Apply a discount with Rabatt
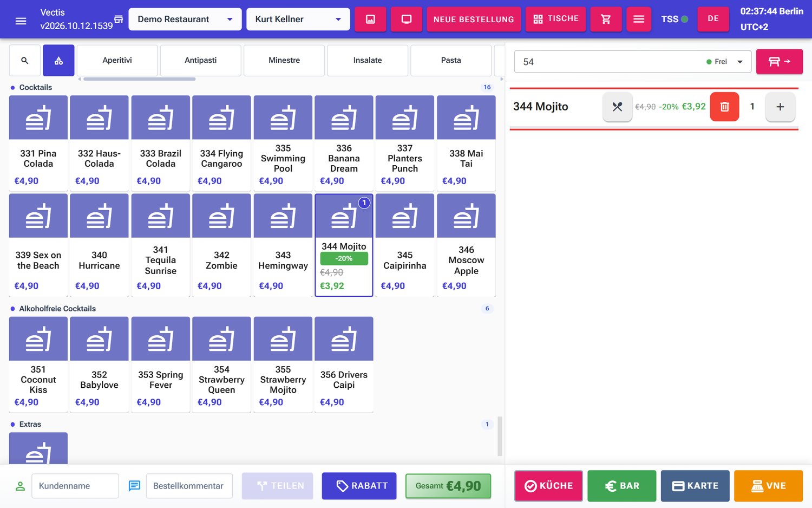This screenshot has width=812, height=508. tap(359, 486)
